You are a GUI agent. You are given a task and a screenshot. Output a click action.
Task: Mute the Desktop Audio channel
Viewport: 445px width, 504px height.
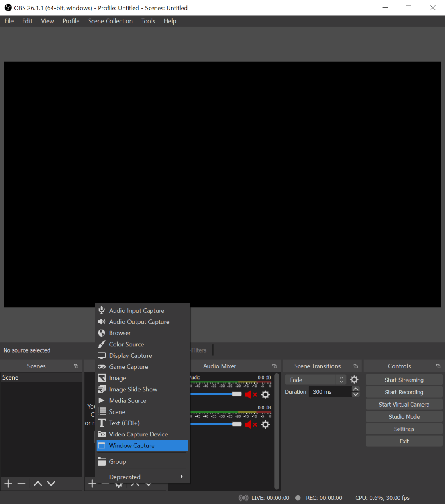pos(251,395)
